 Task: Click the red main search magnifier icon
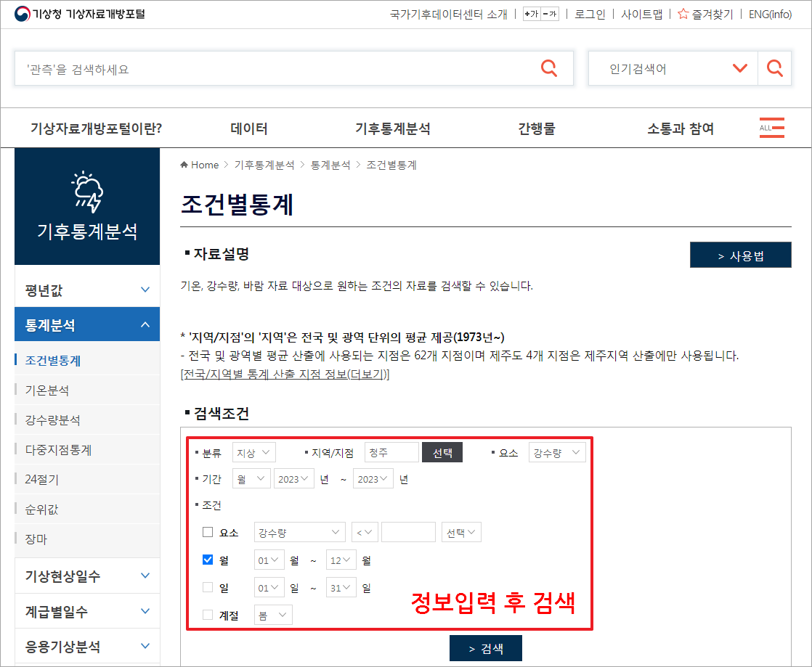pos(550,67)
